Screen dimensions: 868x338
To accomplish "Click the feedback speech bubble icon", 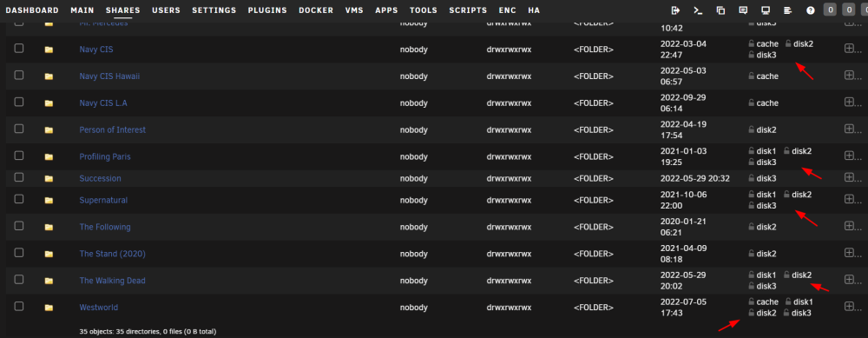I will tap(743, 10).
